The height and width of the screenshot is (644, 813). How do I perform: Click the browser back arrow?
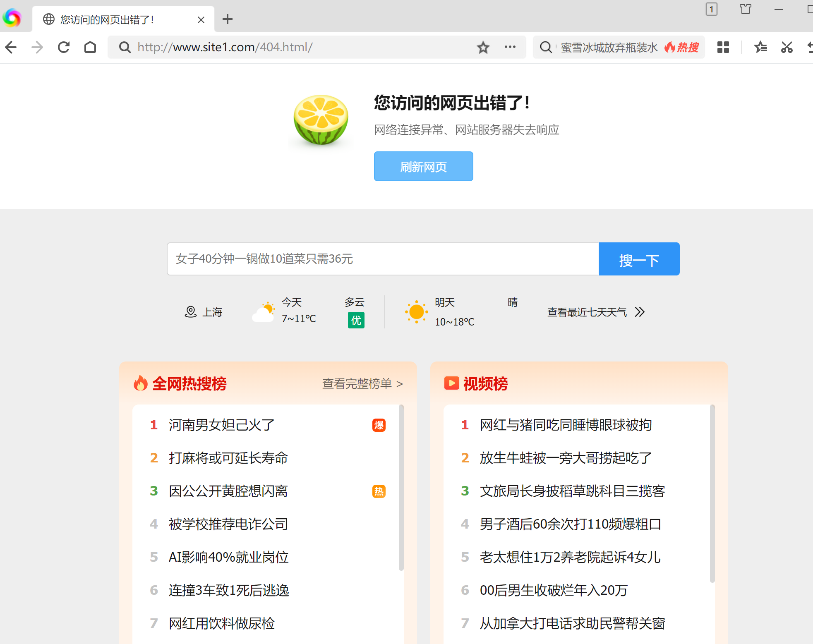point(11,47)
